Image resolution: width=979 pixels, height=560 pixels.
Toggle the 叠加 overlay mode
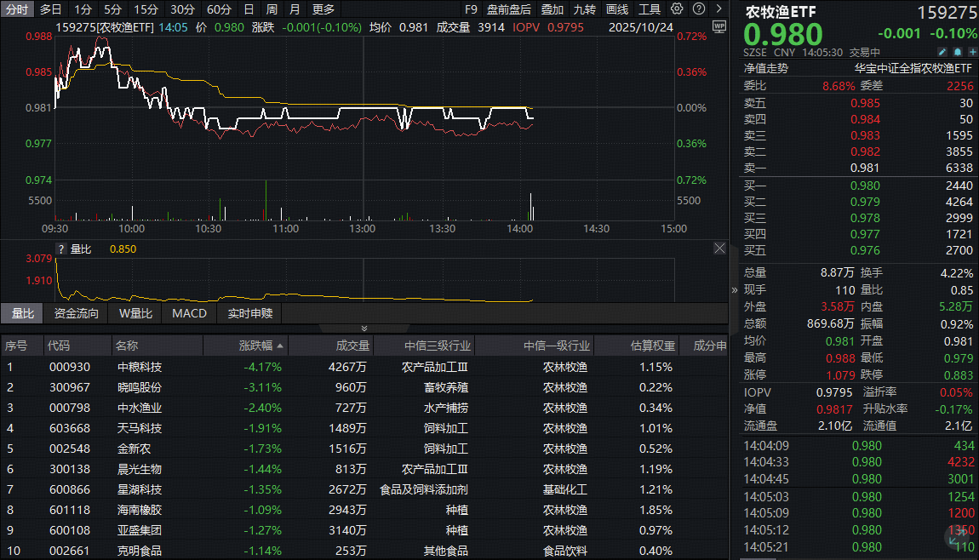pyautogui.click(x=552, y=9)
